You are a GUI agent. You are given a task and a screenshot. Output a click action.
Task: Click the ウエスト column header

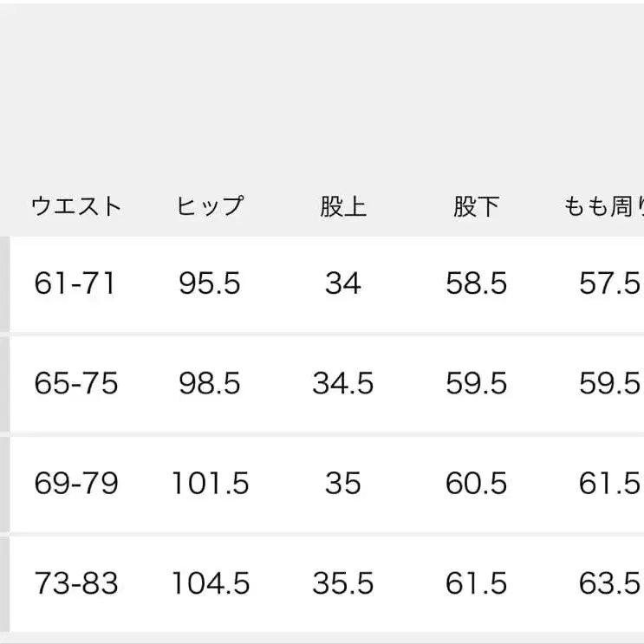coord(76,207)
